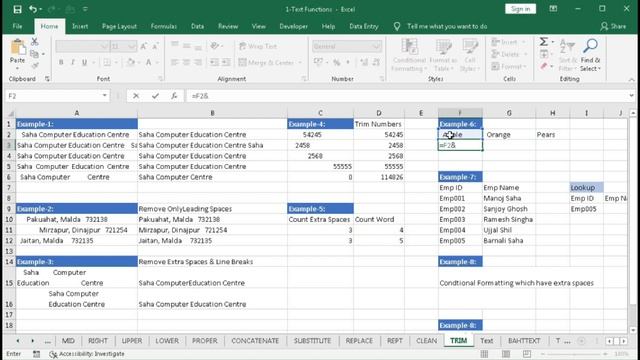This screenshot has width=640, height=360.
Task: Expand the formula bar
Action: coord(631,96)
